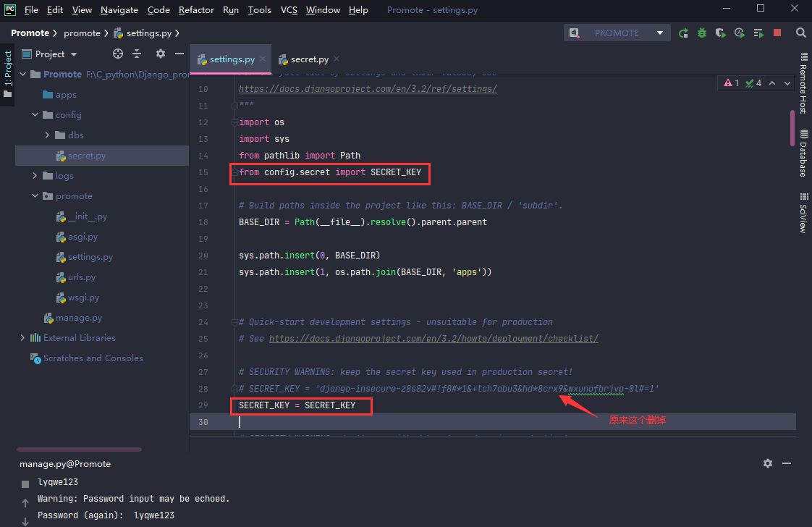812x527 pixels.
Task: Open Database side panel
Action: point(803,153)
